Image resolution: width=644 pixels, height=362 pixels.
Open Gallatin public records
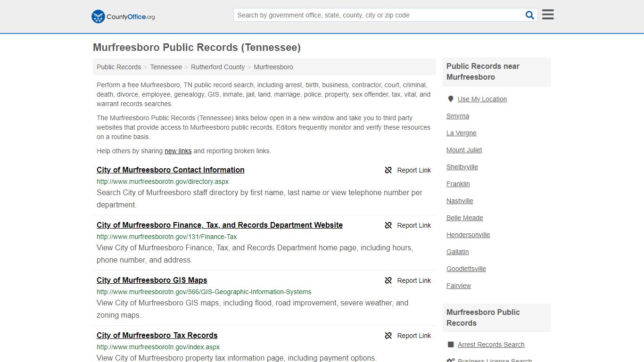point(458,252)
